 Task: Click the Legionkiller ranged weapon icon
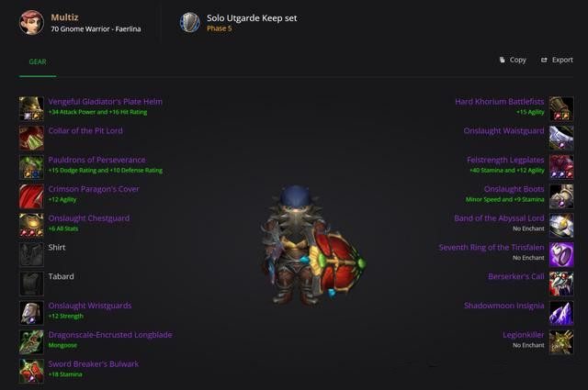tap(561, 342)
